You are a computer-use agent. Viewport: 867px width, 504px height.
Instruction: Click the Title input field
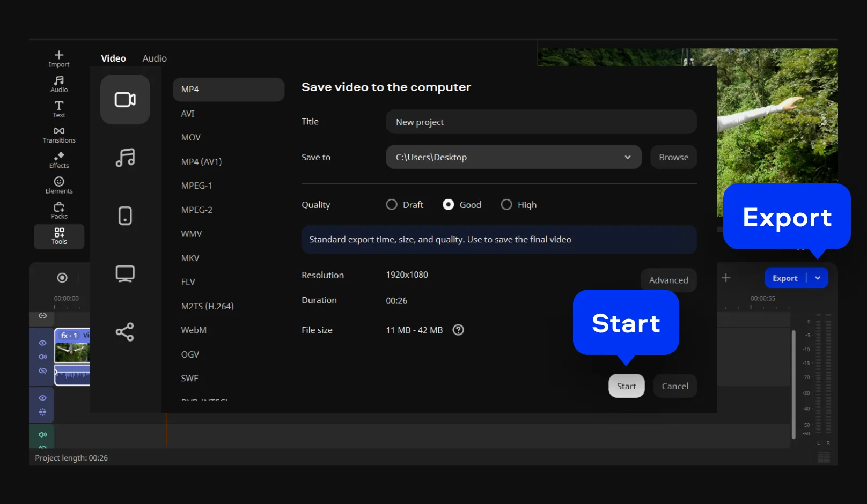(541, 122)
